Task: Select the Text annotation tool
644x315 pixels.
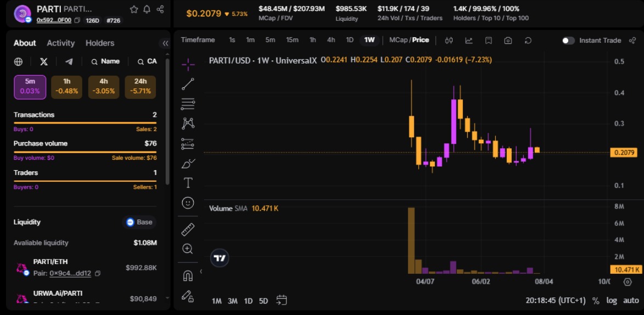Action: point(188,183)
